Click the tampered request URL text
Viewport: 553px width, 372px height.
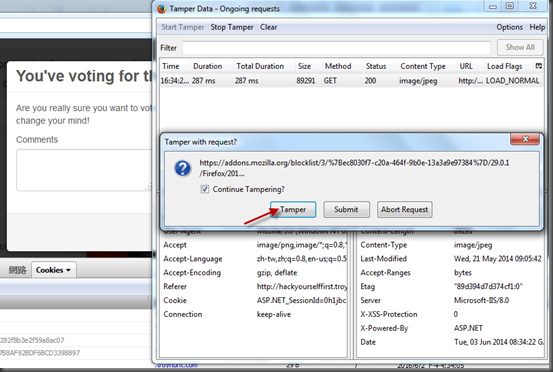point(354,168)
